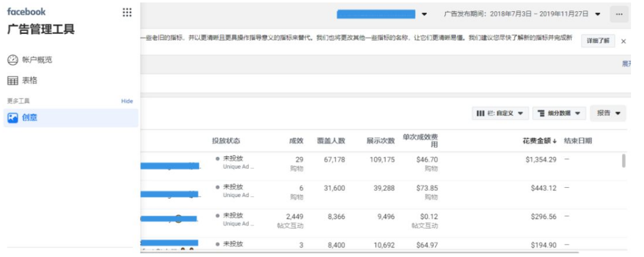Click the vertical table scrollbar
The width and height of the screenshot is (644, 257).
pos(624,161)
